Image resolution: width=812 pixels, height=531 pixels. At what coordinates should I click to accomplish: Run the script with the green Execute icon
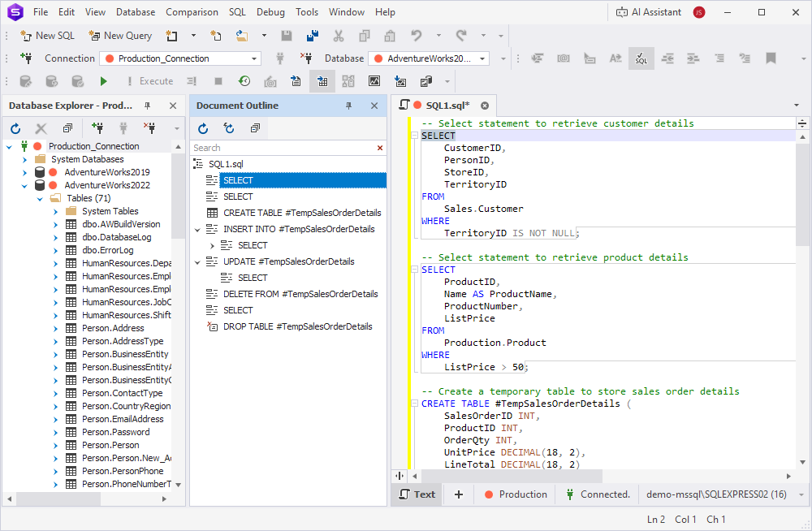click(x=103, y=80)
